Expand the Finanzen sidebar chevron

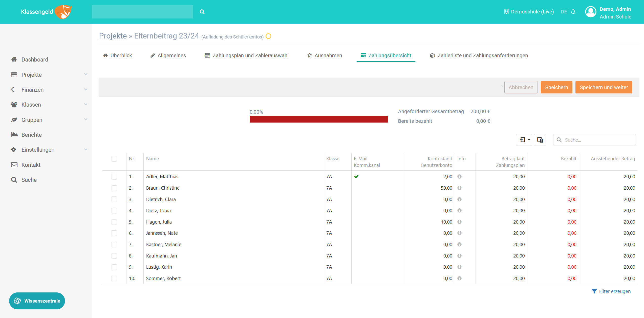coord(85,89)
